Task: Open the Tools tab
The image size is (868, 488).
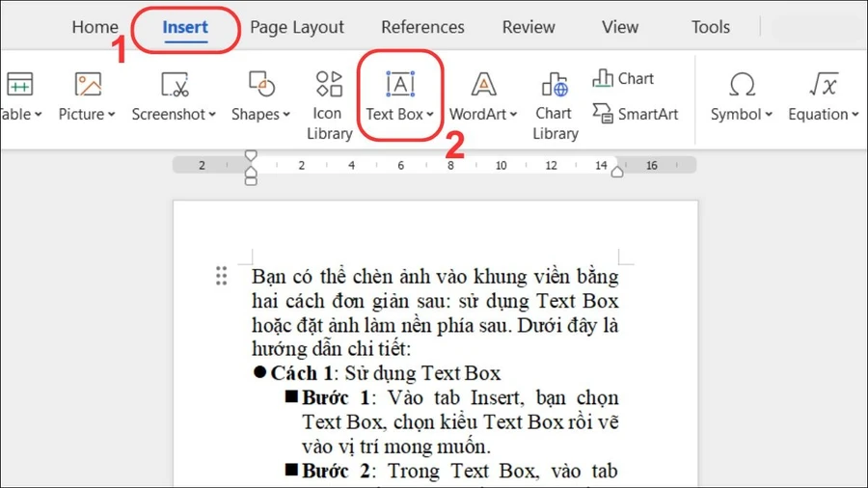Action: tap(710, 27)
